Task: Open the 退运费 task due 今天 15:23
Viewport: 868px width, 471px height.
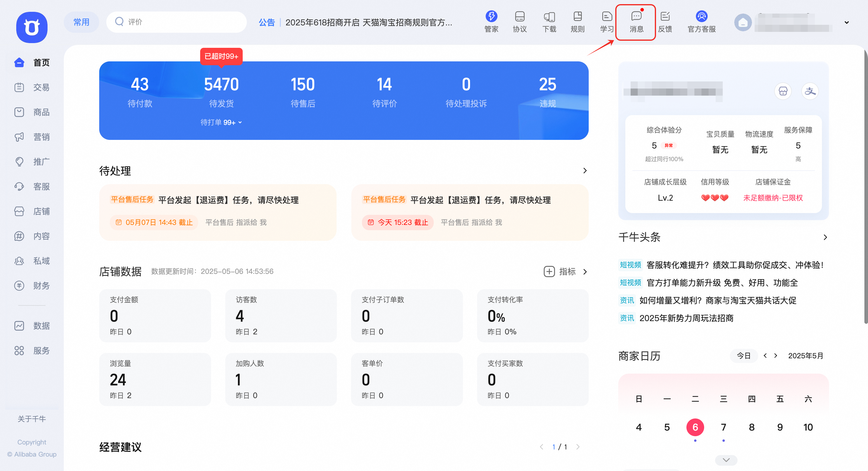Action: 470,212
